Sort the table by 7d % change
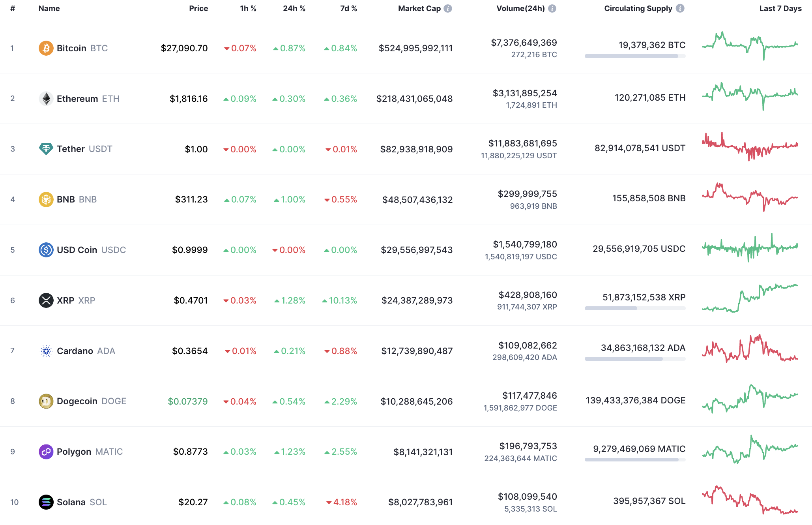 (348, 8)
